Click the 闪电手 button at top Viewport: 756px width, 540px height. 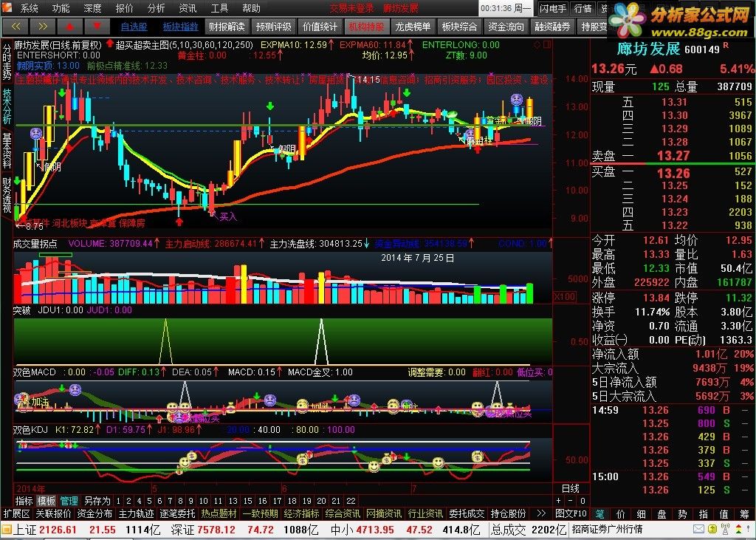[x=552, y=9]
